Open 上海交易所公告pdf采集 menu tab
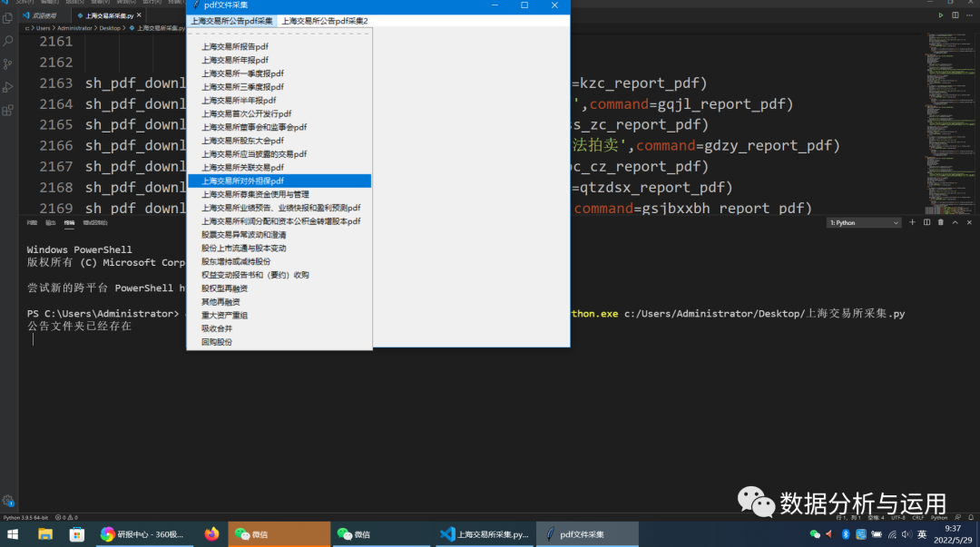This screenshot has height=547, width=980. click(232, 21)
